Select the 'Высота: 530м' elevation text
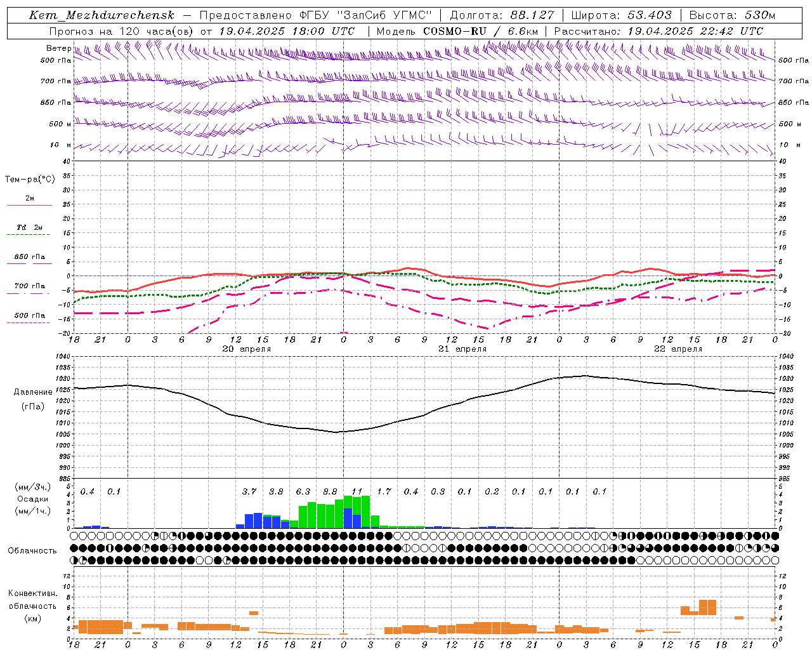The width and height of the screenshot is (812, 650). point(732,15)
